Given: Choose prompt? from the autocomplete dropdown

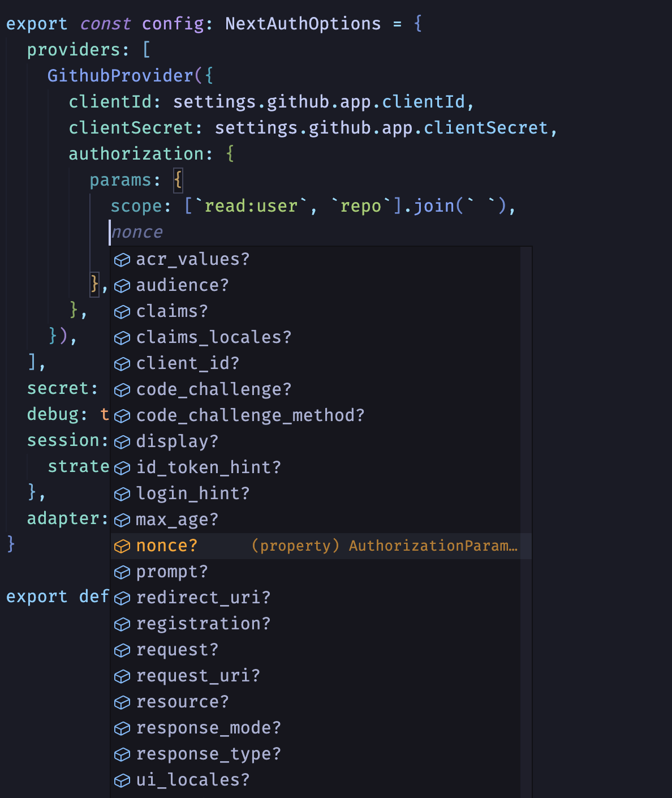Looking at the screenshot, I should click(173, 572).
